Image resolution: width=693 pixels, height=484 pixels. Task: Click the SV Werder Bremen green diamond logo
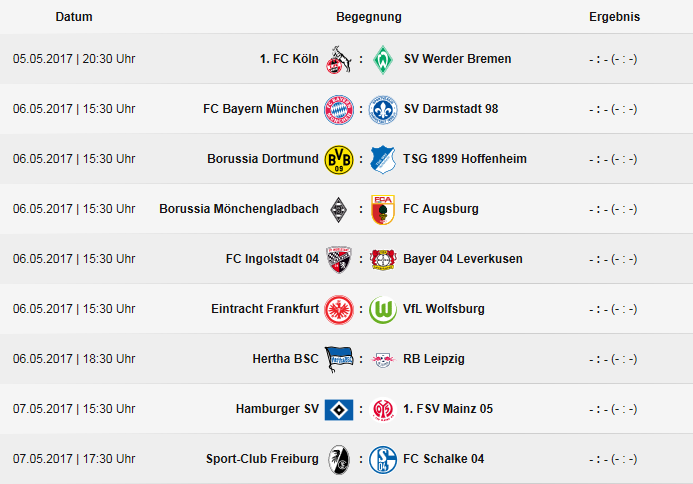click(x=383, y=59)
